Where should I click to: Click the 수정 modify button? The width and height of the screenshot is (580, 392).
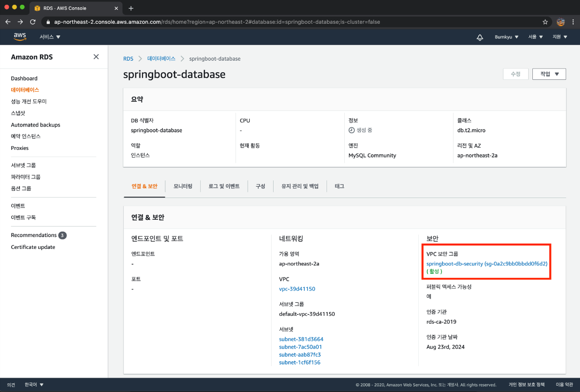pos(516,74)
